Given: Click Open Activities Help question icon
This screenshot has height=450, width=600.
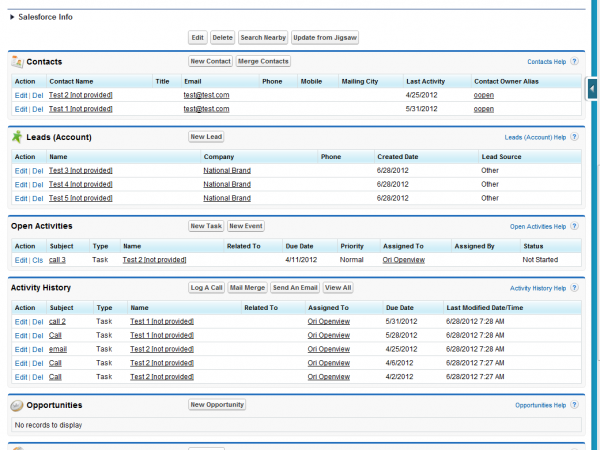Looking at the screenshot, I should pos(574,226).
